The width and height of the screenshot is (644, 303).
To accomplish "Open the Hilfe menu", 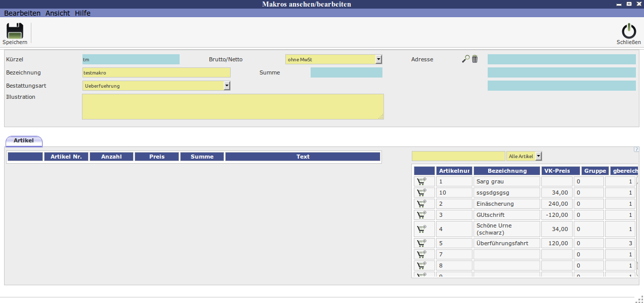I will point(82,13).
